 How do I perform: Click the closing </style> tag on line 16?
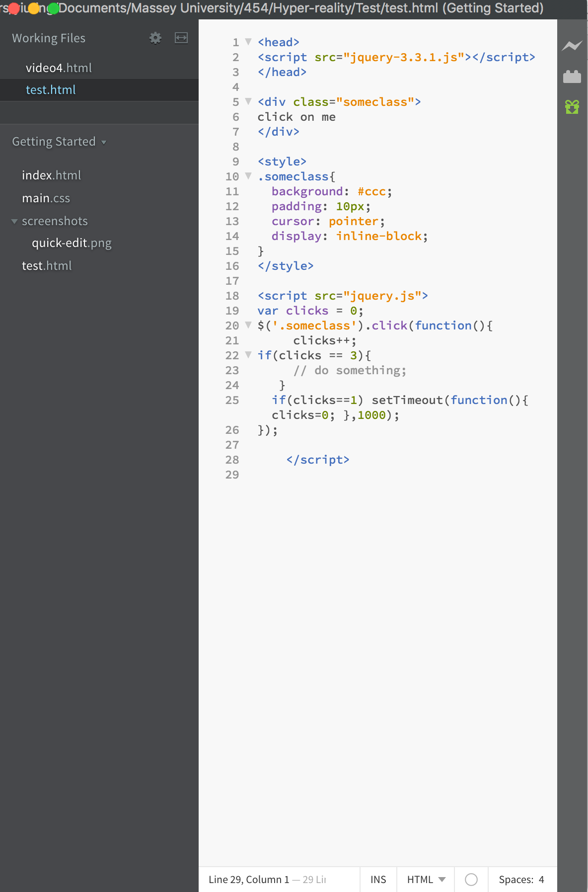pos(286,266)
